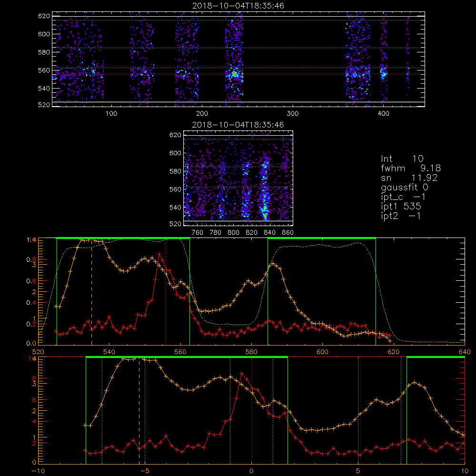The image size is (476, 476).
Task: Click the 'ipt1 535' parameter text
Action: [x=401, y=207]
